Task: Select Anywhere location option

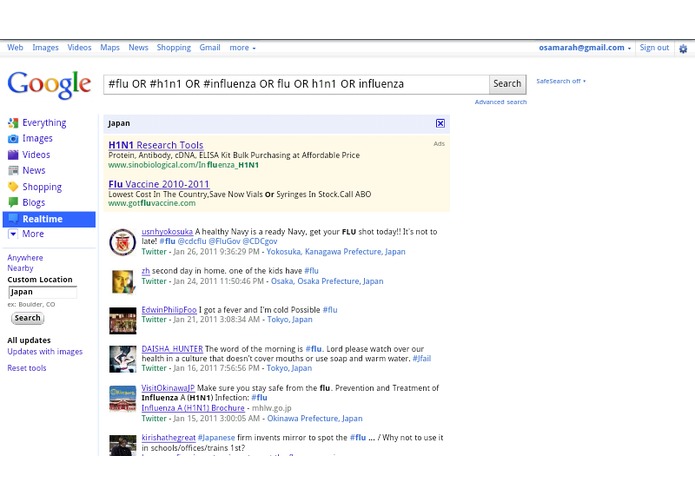Action: (x=25, y=258)
